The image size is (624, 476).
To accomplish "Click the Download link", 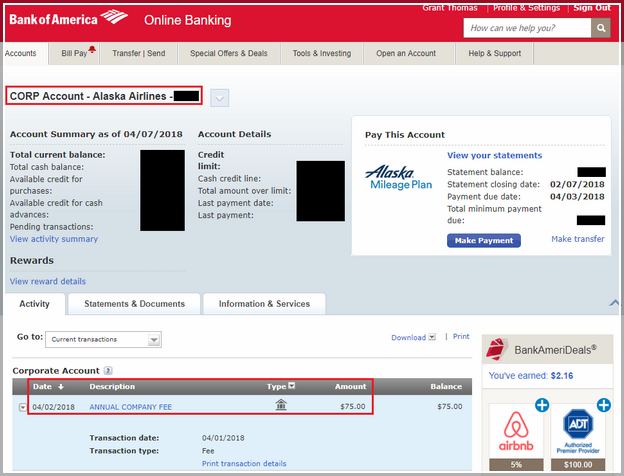I will click(408, 337).
